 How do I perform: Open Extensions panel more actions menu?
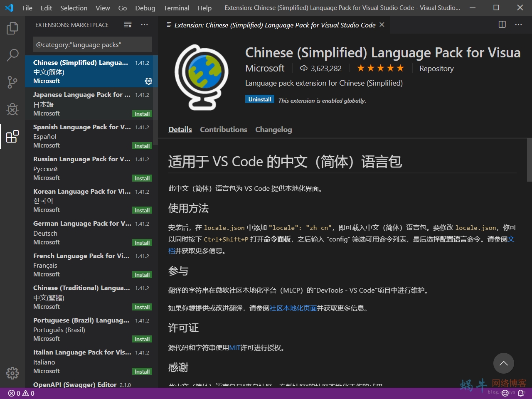tap(144, 25)
